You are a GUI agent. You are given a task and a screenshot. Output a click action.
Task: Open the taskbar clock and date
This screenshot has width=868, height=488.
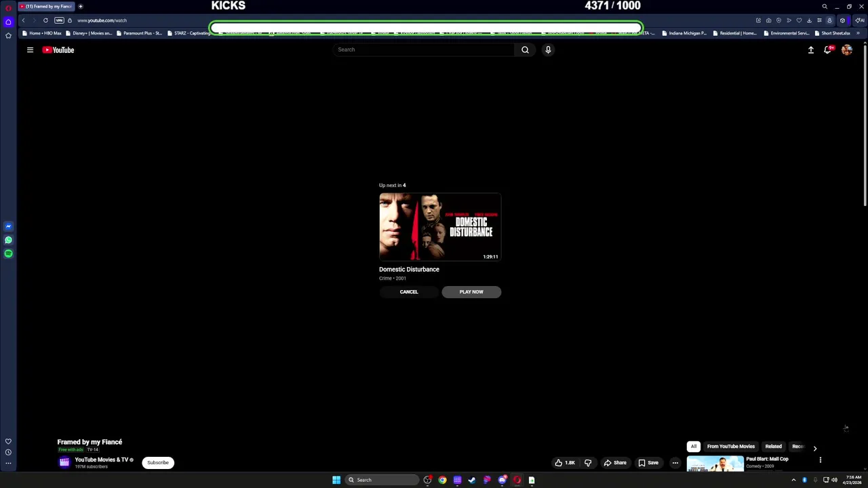tap(852, 480)
